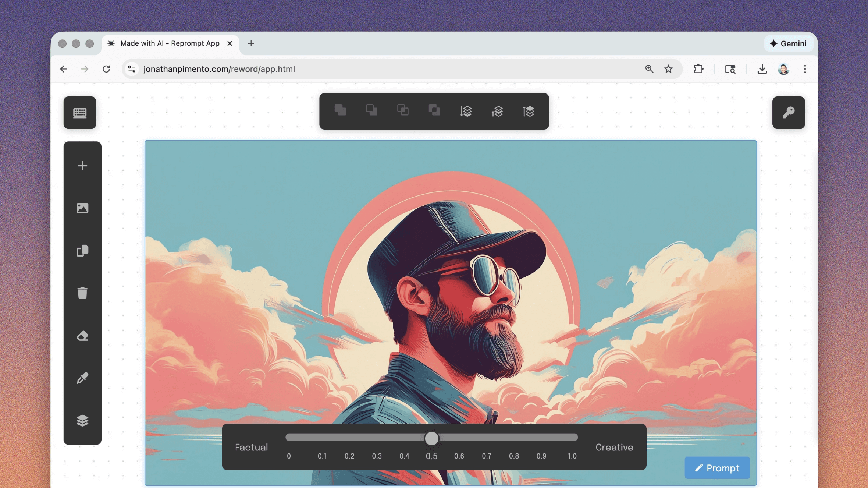The width and height of the screenshot is (868, 488).
Task: Open a new browser tab
Action: [x=251, y=43]
